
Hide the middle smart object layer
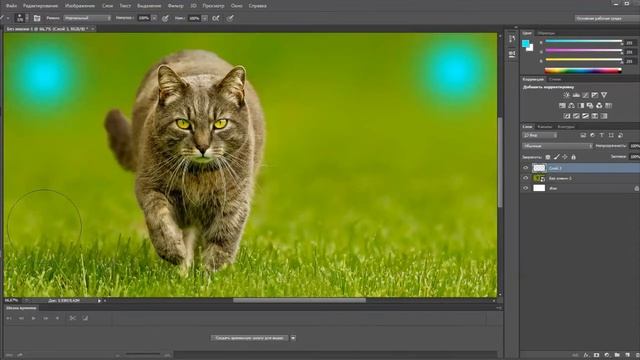pos(526,178)
